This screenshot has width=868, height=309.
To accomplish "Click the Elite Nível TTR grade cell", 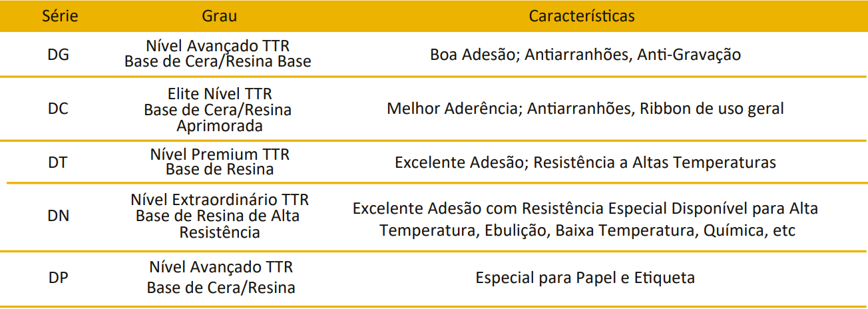I will 220,95.
